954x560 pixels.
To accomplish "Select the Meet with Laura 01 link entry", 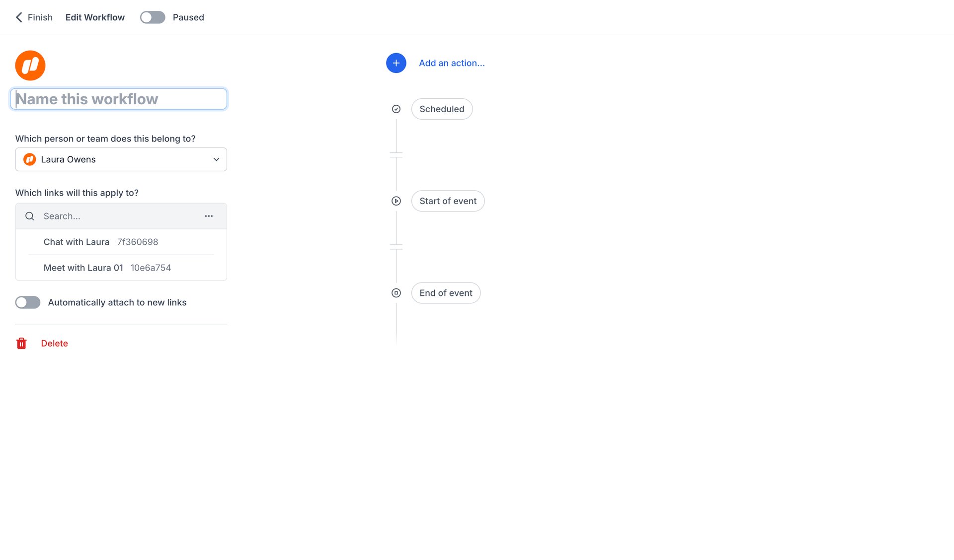I will click(x=106, y=268).
